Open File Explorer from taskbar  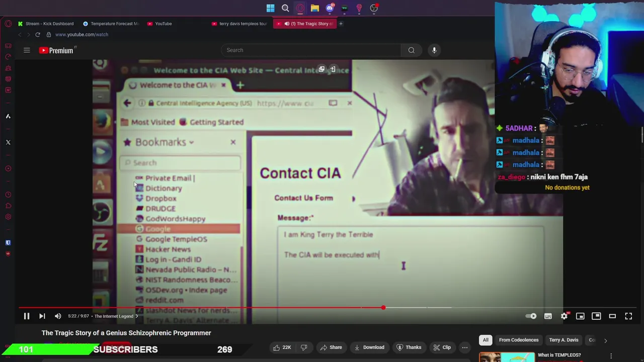315,8
